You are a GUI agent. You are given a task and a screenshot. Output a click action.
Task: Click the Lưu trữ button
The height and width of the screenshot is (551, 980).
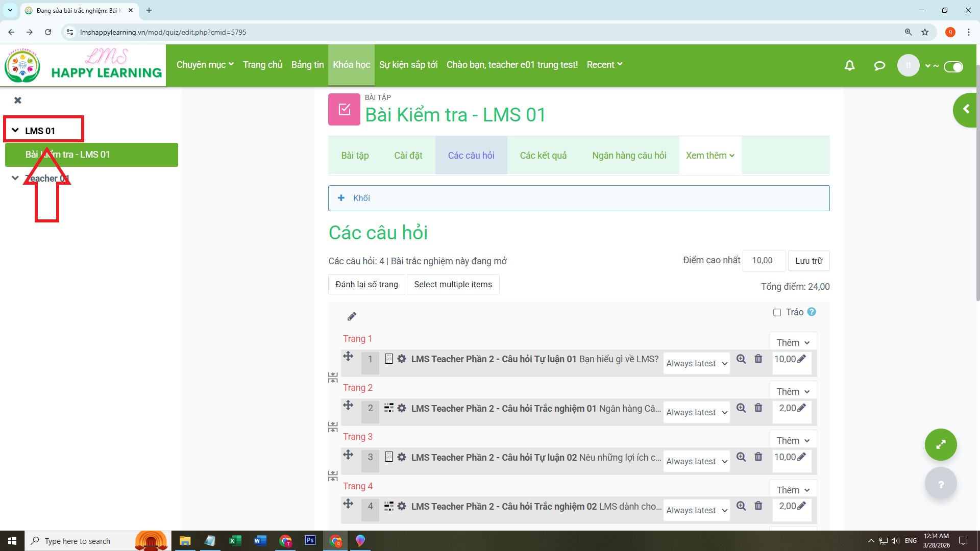pos(808,261)
